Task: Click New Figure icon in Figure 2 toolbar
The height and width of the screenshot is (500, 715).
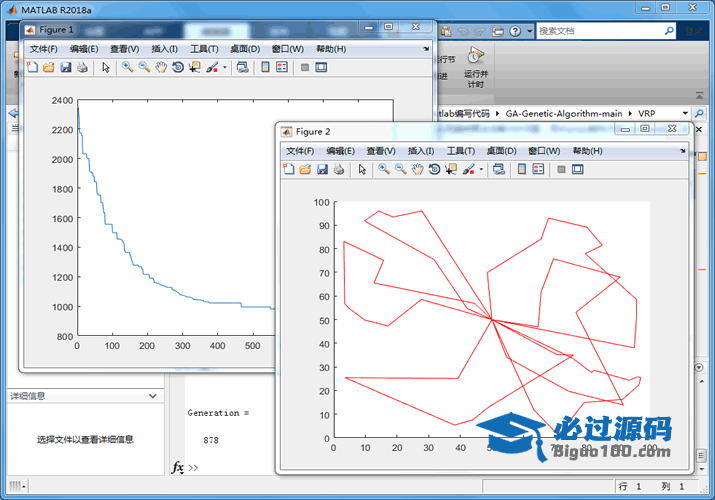Action: (289, 170)
